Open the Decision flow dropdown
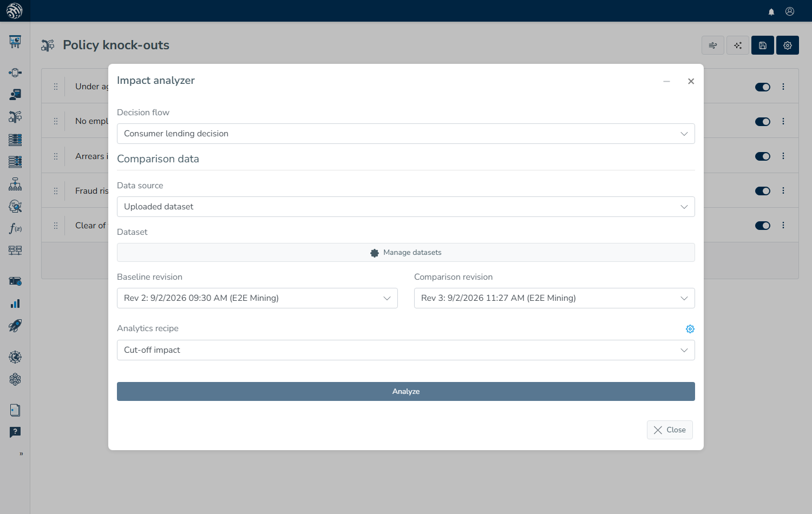 pyautogui.click(x=406, y=134)
